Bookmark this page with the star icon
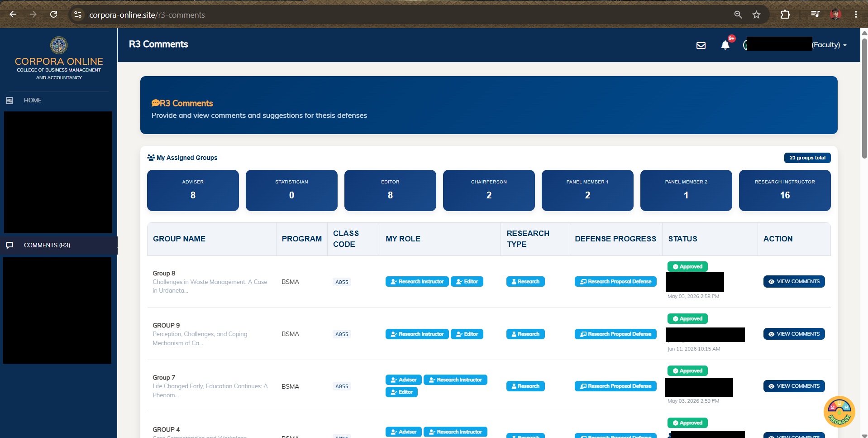The image size is (868, 438). pos(756,14)
